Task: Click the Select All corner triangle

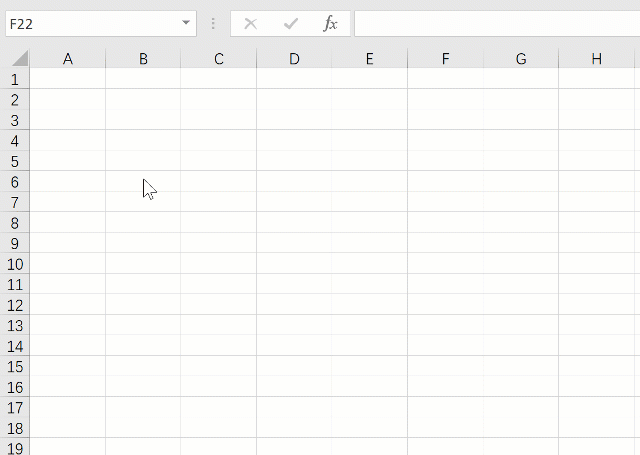Action: coord(20,58)
